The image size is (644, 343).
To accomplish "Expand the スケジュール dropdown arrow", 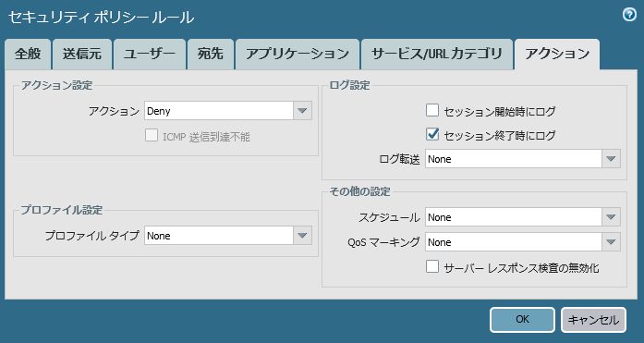I will click(611, 217).
